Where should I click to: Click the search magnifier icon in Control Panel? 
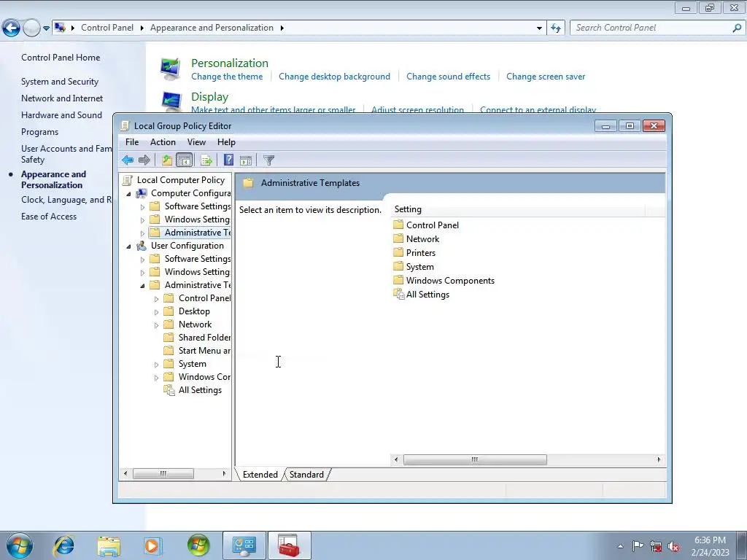tap(737, 28)
